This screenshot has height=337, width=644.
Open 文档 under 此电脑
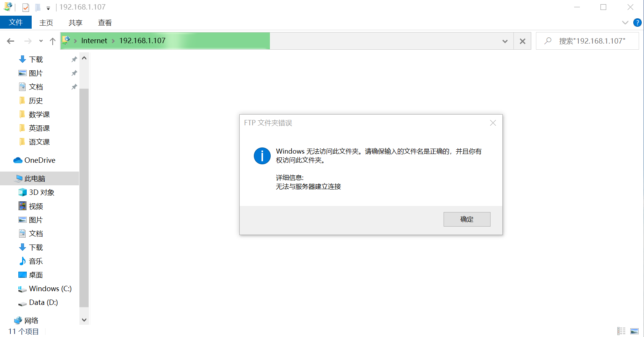tap(36, 233)
